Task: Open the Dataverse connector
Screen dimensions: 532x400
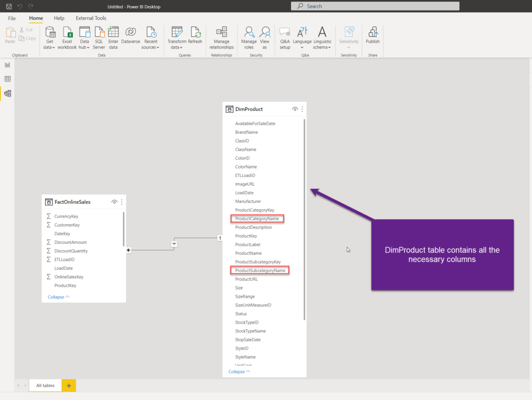Action: coord(130,35)
